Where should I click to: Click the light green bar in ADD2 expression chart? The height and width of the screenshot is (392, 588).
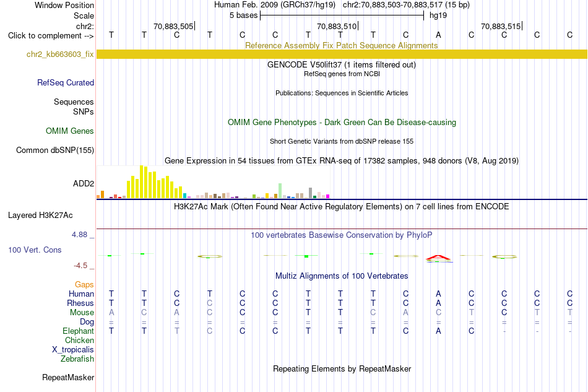pos(280,191)
